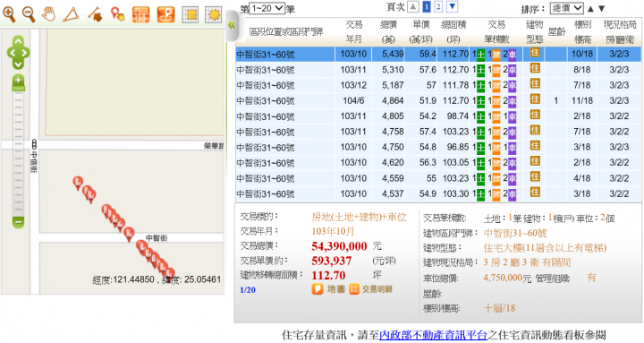Sort ascending with the up triangle
Screen dimensions: 644x343
(x=590, y=8)
